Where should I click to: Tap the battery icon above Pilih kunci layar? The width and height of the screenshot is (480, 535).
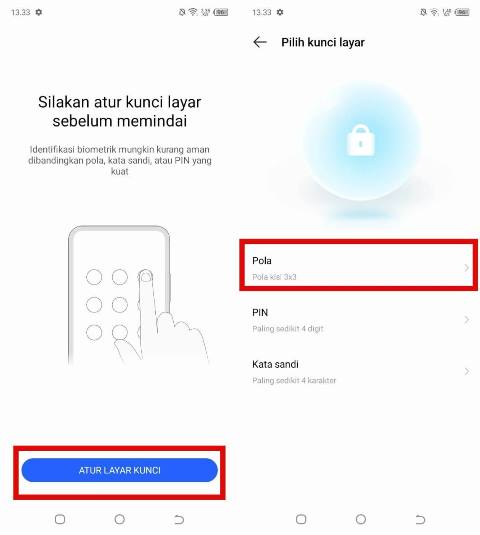(x=462, y=12)
